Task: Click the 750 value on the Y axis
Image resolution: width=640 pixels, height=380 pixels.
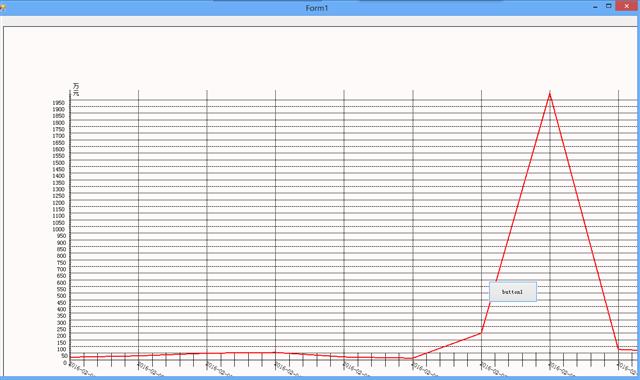Action: pyautogui.click(x=61, y=263)
